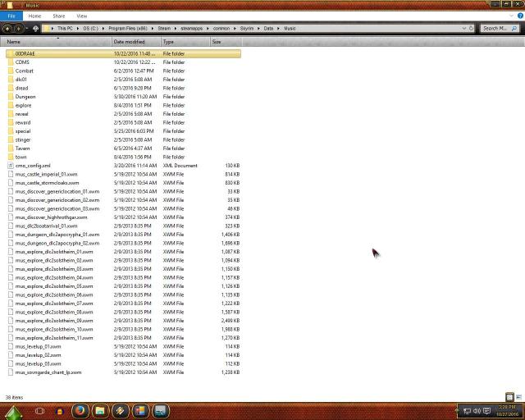Jump to Skyrim breadcrumb segment
The width and height of the screenshot is (525, 420).
(247, 29)
